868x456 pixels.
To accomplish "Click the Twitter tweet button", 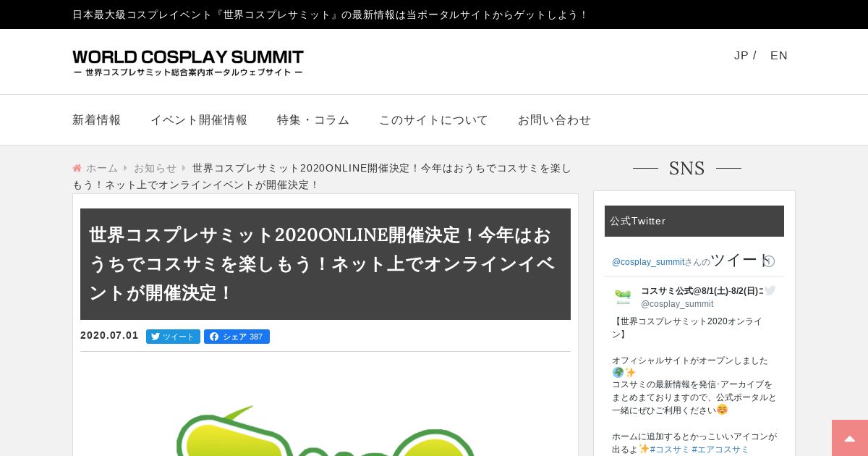I will coord(173,337).
